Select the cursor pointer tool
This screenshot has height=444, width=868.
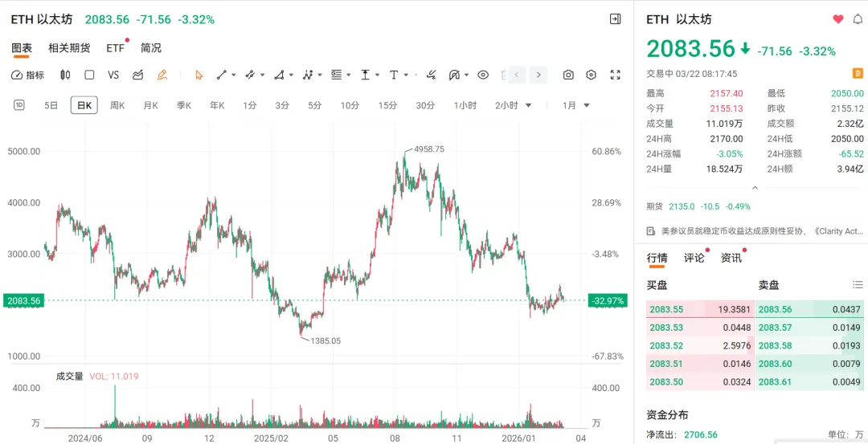(x=199, y=75)
